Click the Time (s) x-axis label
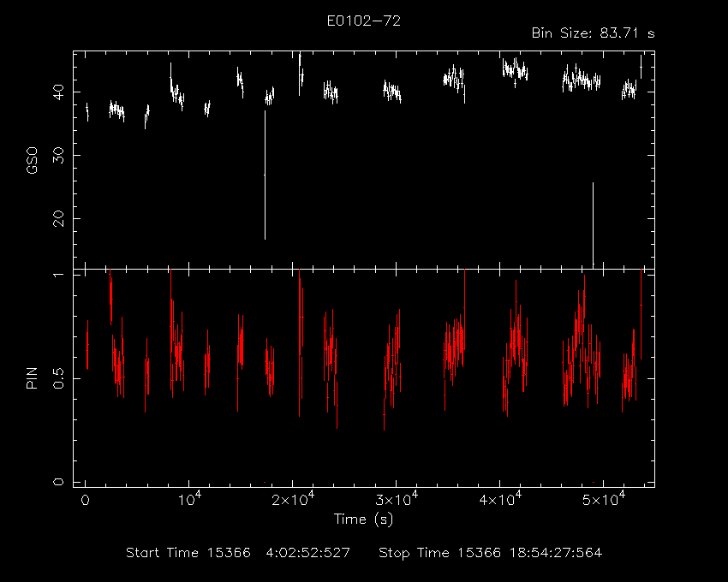728x582 pixels. (363, 519)
